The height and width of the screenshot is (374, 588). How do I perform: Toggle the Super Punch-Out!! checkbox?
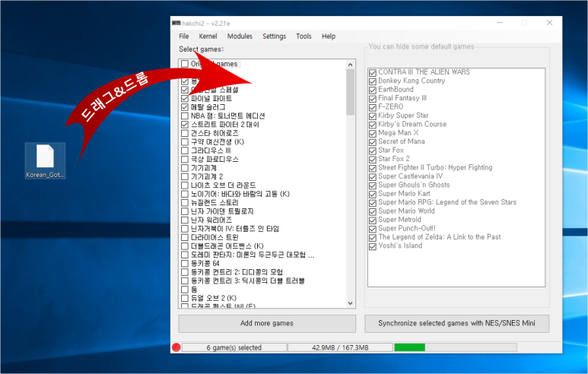pos(373,229)
